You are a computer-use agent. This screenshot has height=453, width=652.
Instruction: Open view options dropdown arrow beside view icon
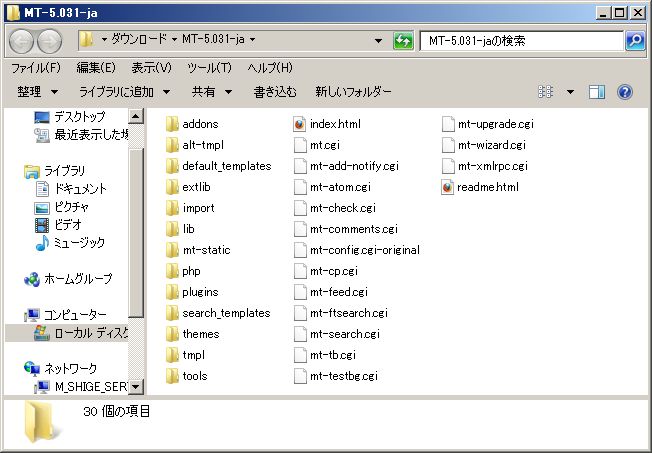570,92
